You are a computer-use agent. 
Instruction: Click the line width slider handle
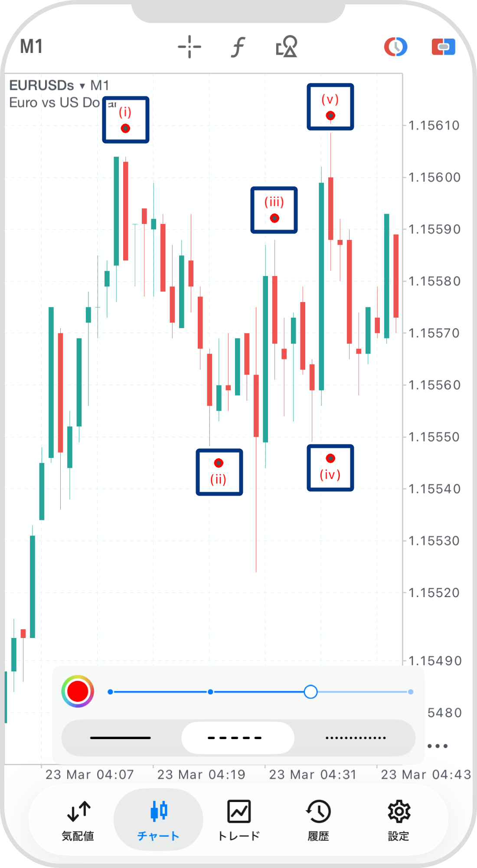(310, 692)
